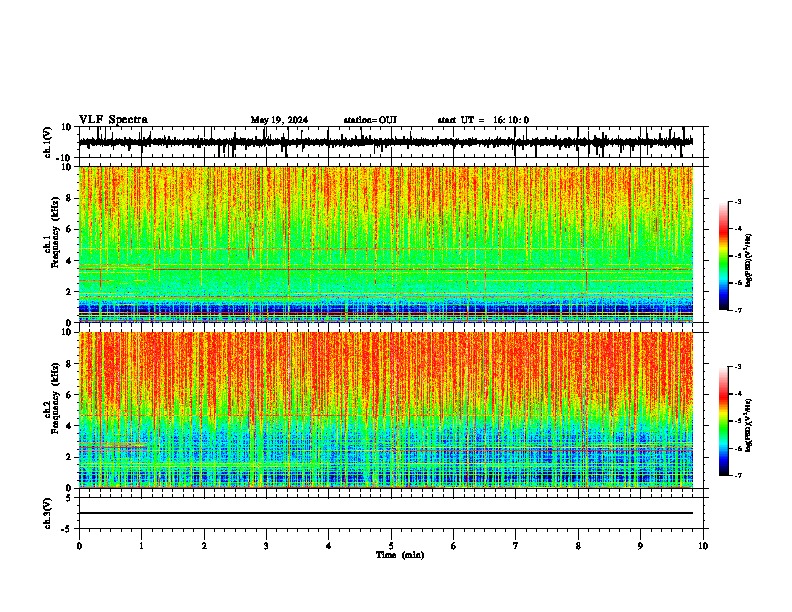Click the 'VLF Spectra' title text
Screen dimensions: 792x612
(114, 120)
